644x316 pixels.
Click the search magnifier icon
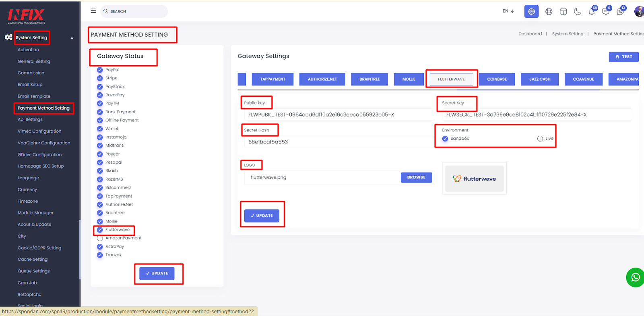tap(106, 11)
